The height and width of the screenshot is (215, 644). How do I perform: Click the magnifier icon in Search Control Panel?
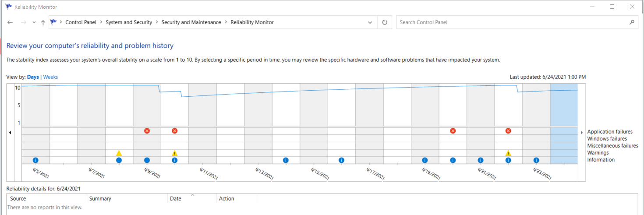pyautogui.click(x=632, y=22)
